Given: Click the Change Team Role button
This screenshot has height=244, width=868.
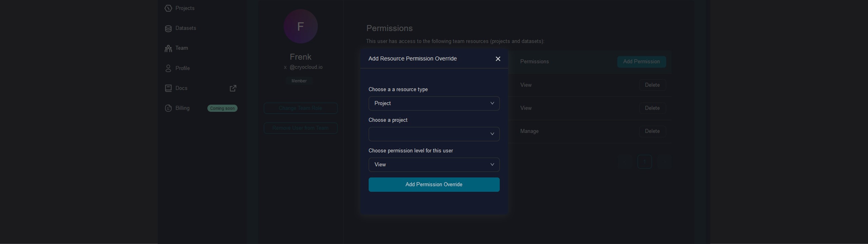Looking at the screenshot, I should [x=301, y=108].
